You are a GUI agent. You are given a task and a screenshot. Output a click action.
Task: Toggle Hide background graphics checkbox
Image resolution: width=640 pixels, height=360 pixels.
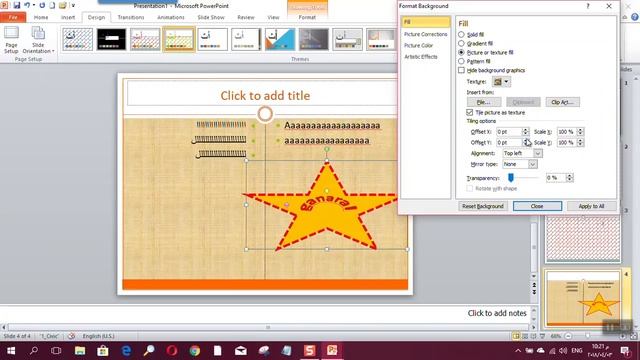click(x=461, y=70)
